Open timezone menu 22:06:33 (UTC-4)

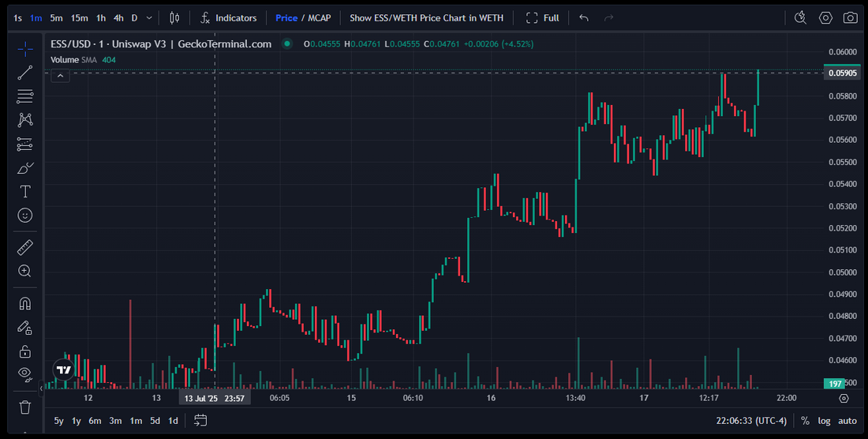click(751, 421)
